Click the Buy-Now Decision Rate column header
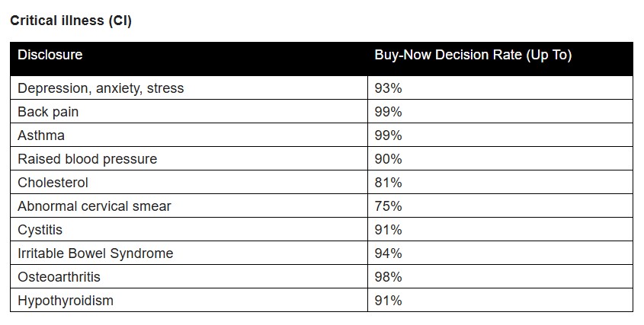This screenshot has width=644, height=325. pyautogui.click(x=473, y=56)
